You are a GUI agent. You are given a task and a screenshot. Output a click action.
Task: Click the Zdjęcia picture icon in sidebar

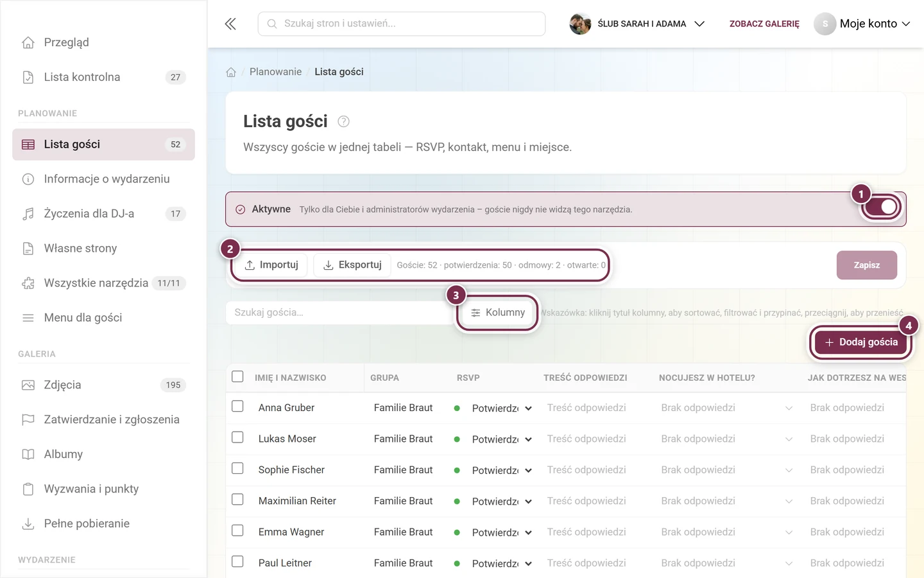28,385
